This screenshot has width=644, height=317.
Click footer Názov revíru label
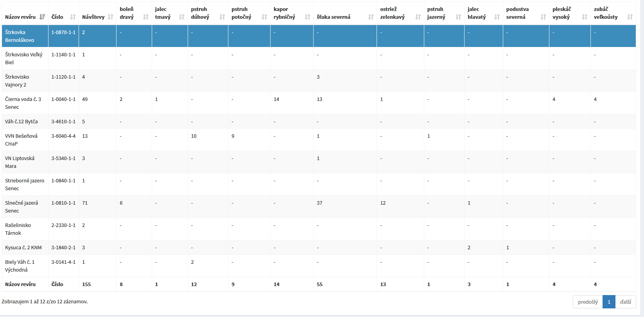coord(20,284)
